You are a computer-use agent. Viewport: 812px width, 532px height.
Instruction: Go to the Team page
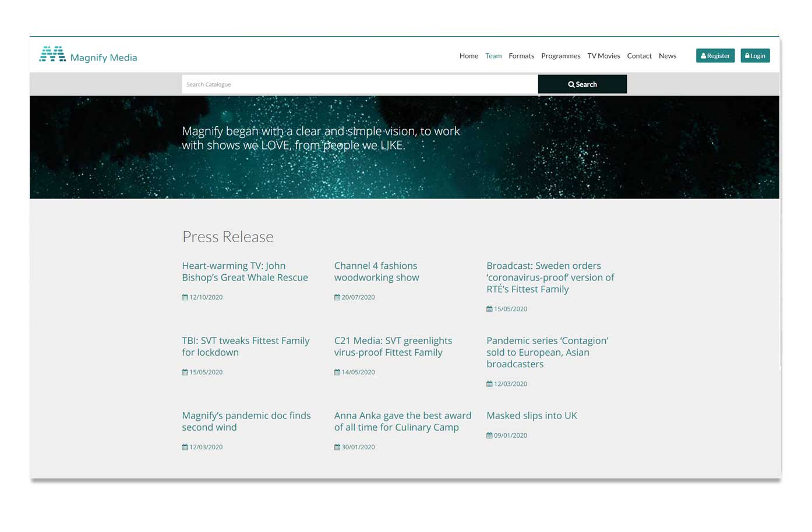493,56
